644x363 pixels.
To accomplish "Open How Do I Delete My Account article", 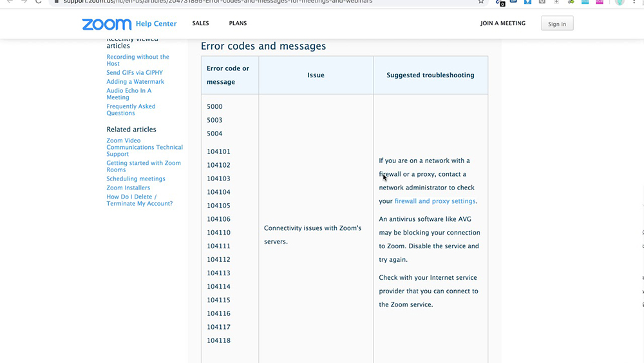I will tap(139, 200).
